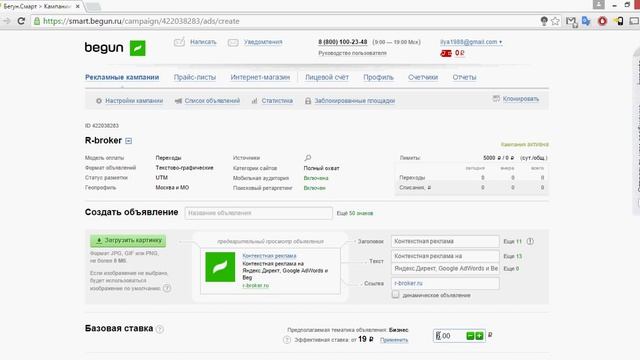Open the Профиль tab

(x=378, y=77)
